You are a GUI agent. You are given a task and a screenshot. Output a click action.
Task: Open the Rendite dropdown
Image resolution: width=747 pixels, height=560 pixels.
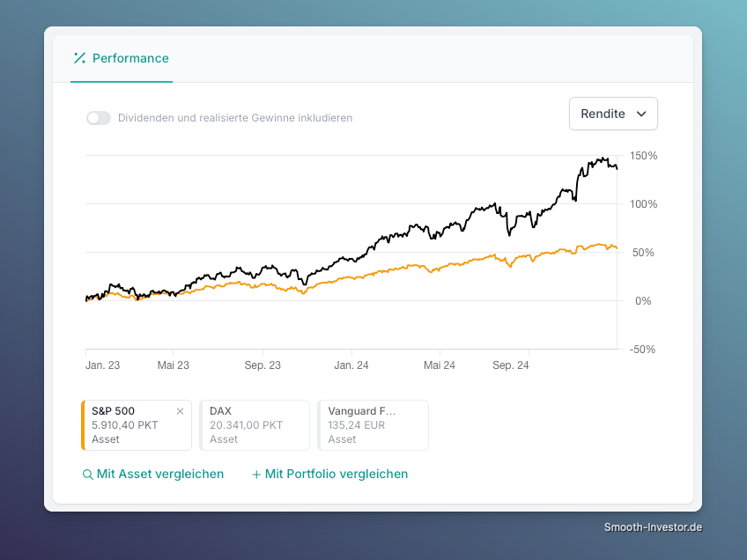coord(613,114)
